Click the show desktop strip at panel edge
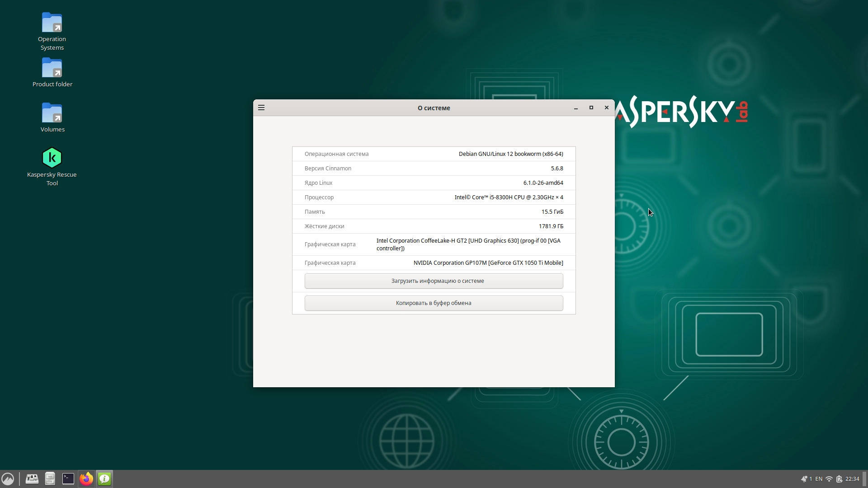The width and height of the screenshot is (868, 488). pyautogui.click(x=865, y=479)
